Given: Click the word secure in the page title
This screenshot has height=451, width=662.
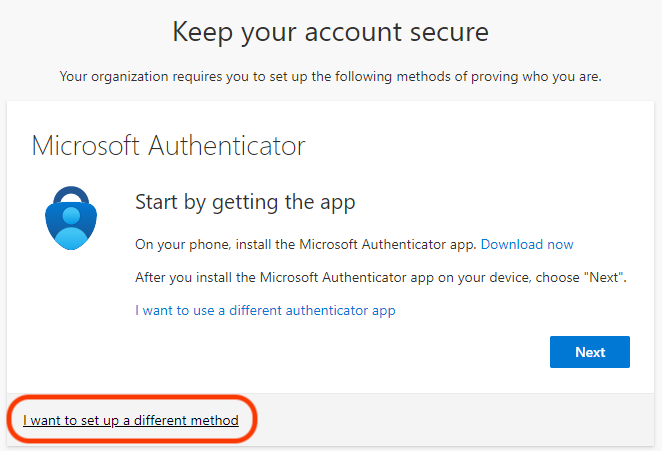Looking at the screenshot, I should click(x=441, y=32).
